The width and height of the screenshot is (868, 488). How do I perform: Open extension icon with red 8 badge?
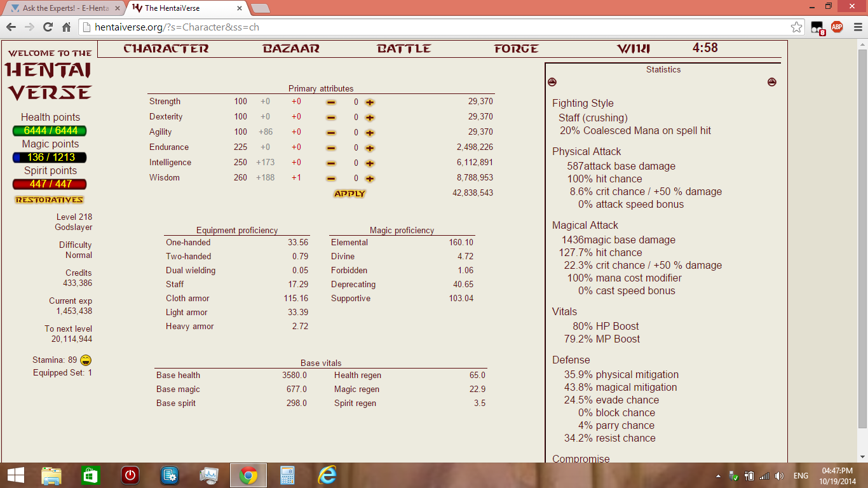pos(818,27)
